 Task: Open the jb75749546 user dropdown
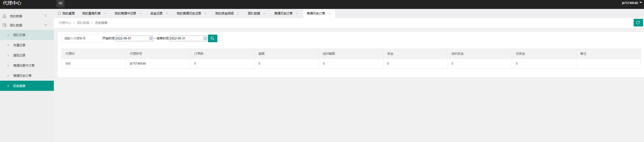click(632, 3)
